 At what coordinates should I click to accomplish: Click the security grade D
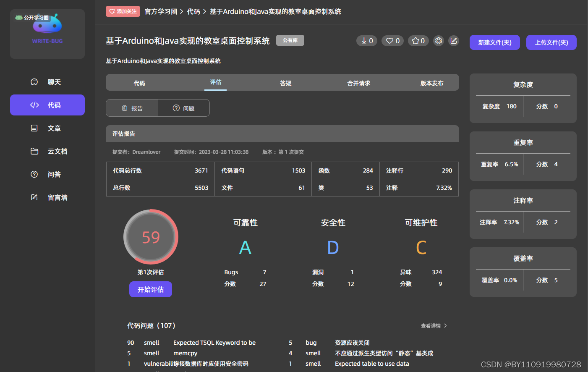(333, 247)
